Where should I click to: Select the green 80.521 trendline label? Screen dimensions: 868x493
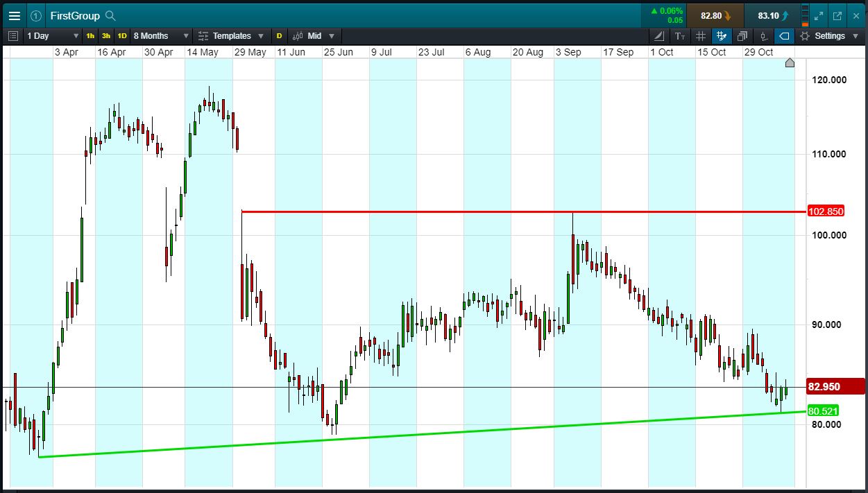click(824, 410)
